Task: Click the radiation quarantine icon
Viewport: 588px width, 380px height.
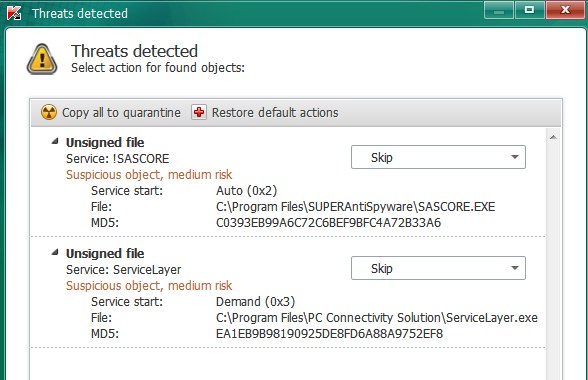Action: pyautogui.click(x=49, y=112)
